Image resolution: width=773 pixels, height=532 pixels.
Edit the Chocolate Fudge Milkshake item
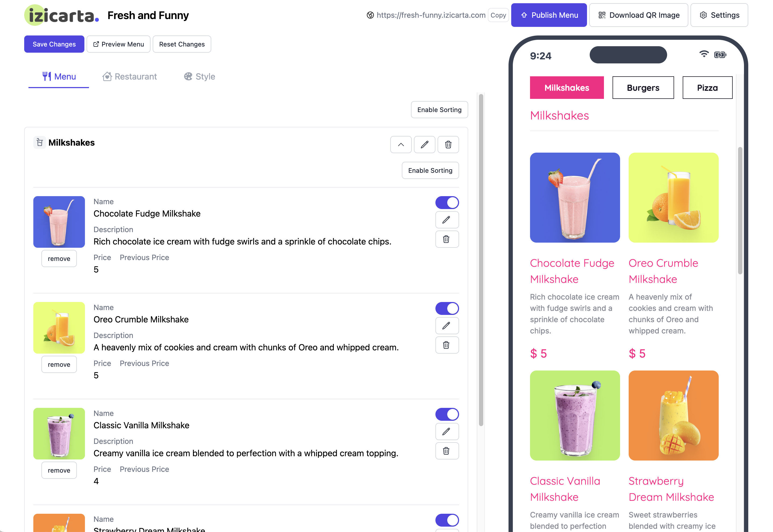pyautogui.click(x=447, y=220)
